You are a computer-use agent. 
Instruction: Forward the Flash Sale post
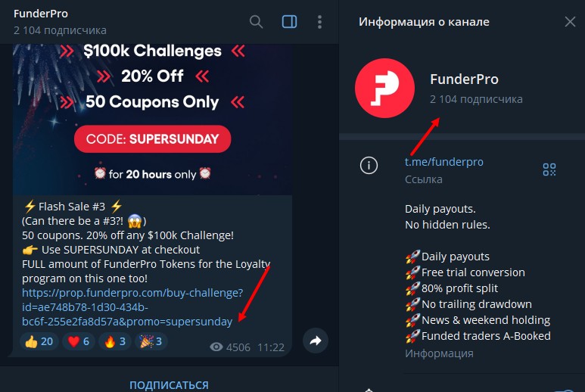pos(316,341)
